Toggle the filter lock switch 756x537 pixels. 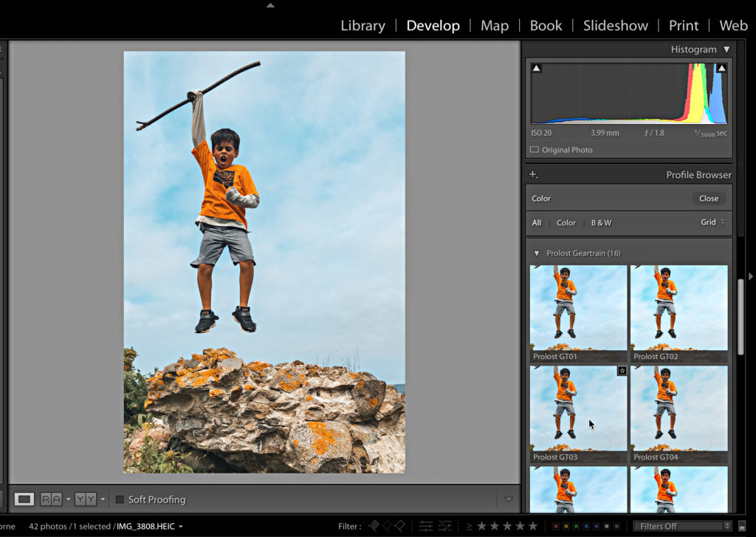pyautogui.click(x=741, y=527)
